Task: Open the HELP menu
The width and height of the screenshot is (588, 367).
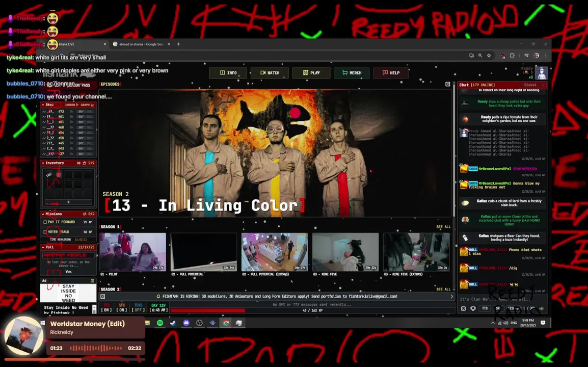Action: pos(391,73)
